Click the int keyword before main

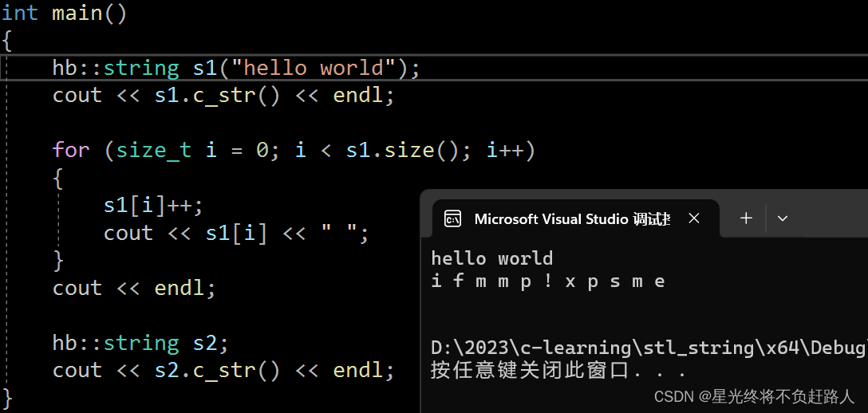20,12
